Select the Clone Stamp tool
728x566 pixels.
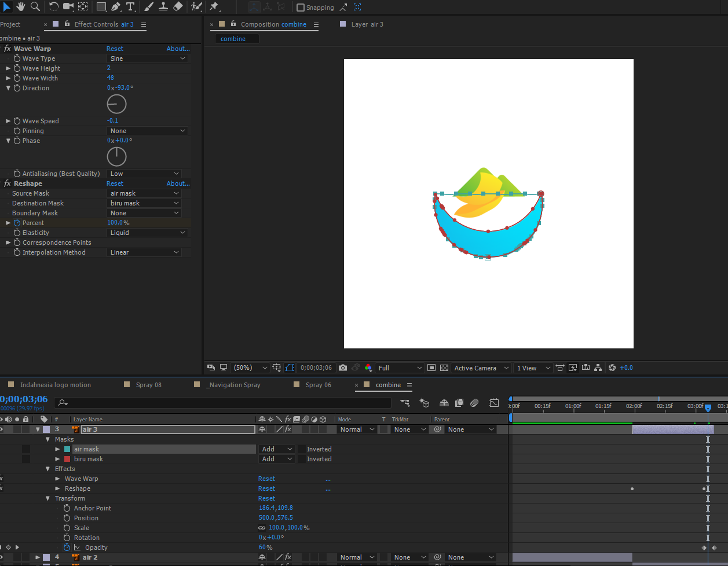click(163, 7)
